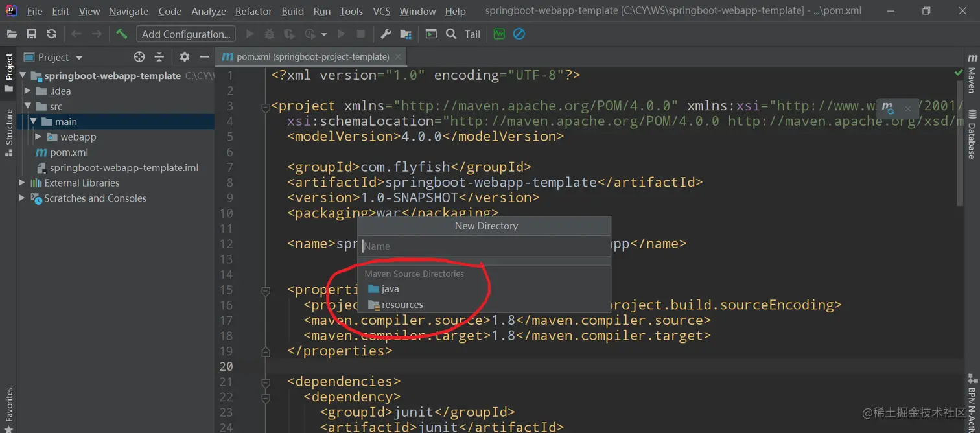Click the locate target crosshair icon
This screenshot has width=980, height=433.
(x=139, y=57)
